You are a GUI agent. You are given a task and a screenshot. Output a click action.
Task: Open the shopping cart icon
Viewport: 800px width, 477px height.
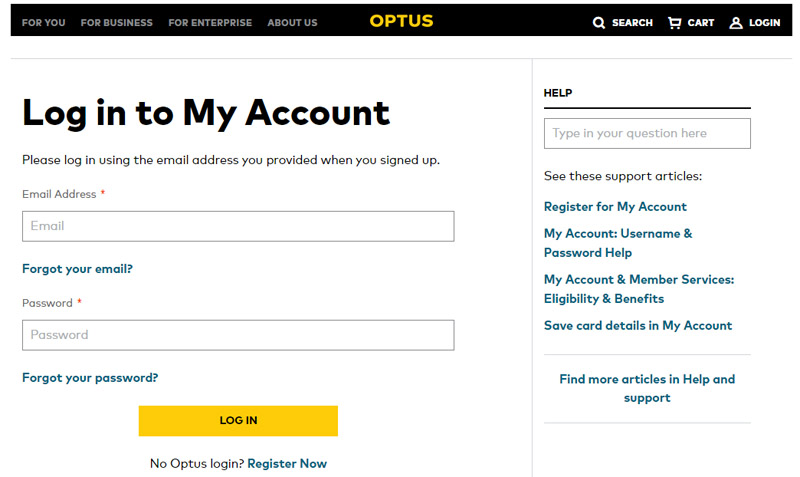[675, 22]
